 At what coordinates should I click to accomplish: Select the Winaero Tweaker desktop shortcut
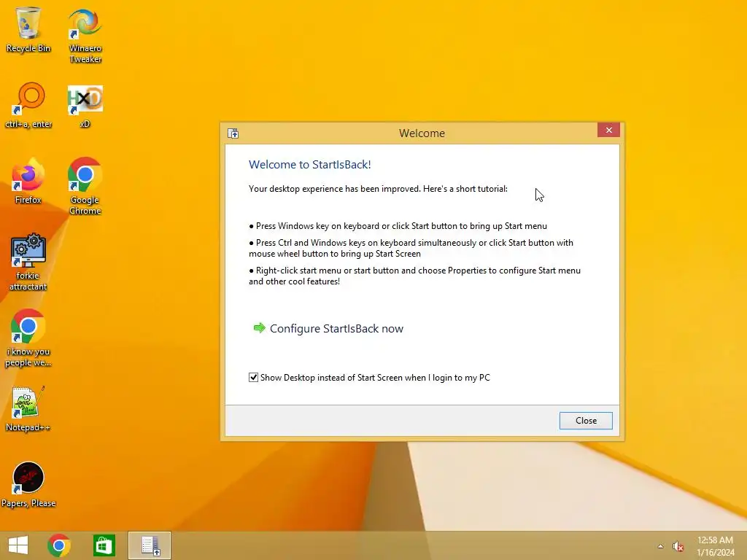click(85, 36)
